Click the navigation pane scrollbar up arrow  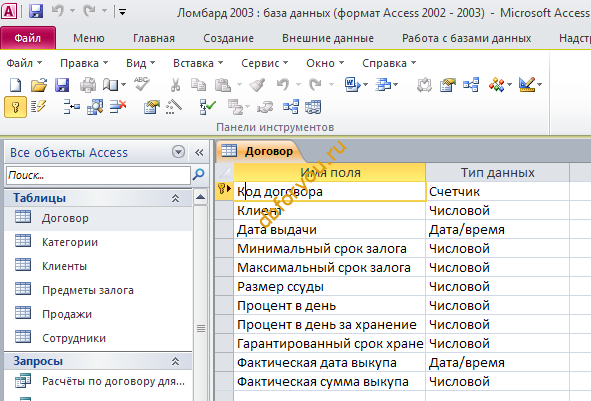(201, 197)
